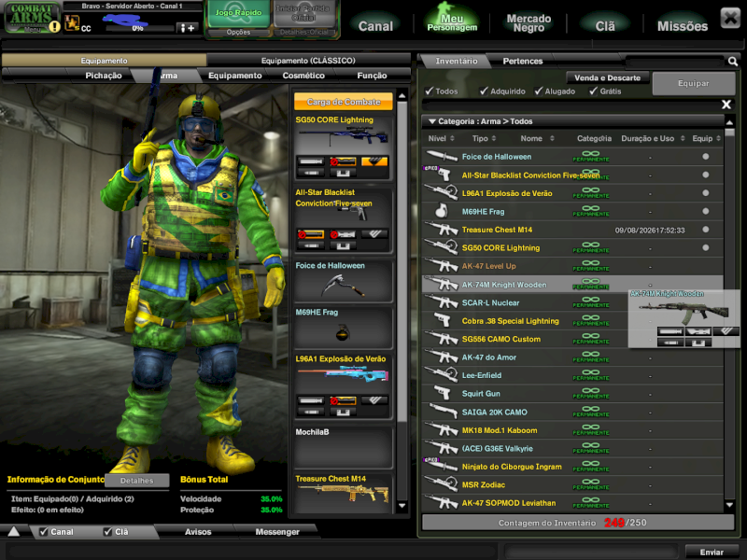
Task: Collapse the Categoria Arma > Todos dropdown
Action: point(432,121)
